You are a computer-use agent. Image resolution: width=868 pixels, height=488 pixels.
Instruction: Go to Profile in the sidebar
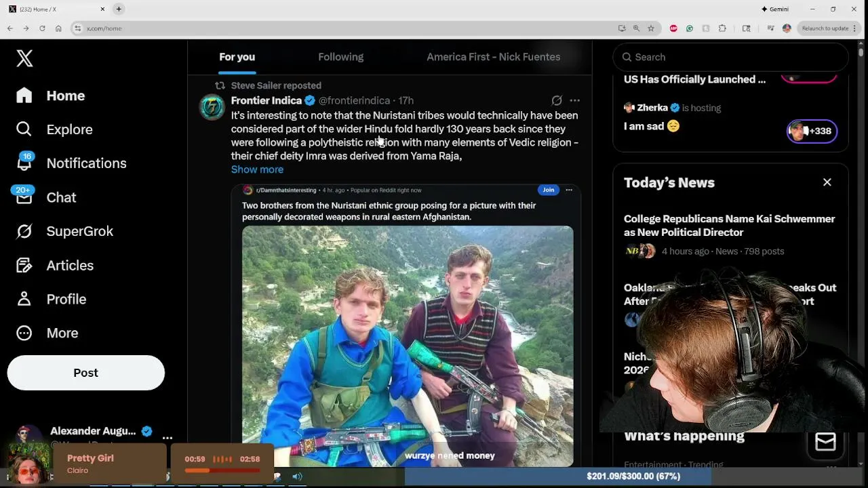tap(51, 299)
